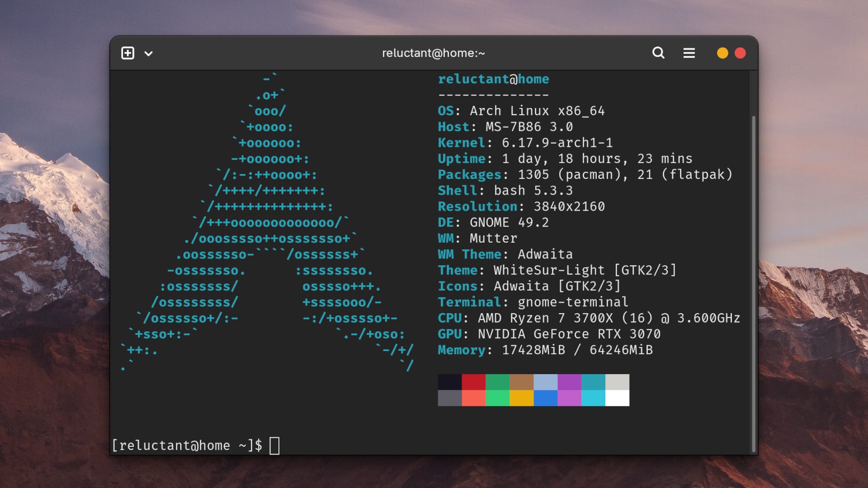Pick the purple swatch in top row
This screenshot has height=488, width=868.
(x=569, y=382)
